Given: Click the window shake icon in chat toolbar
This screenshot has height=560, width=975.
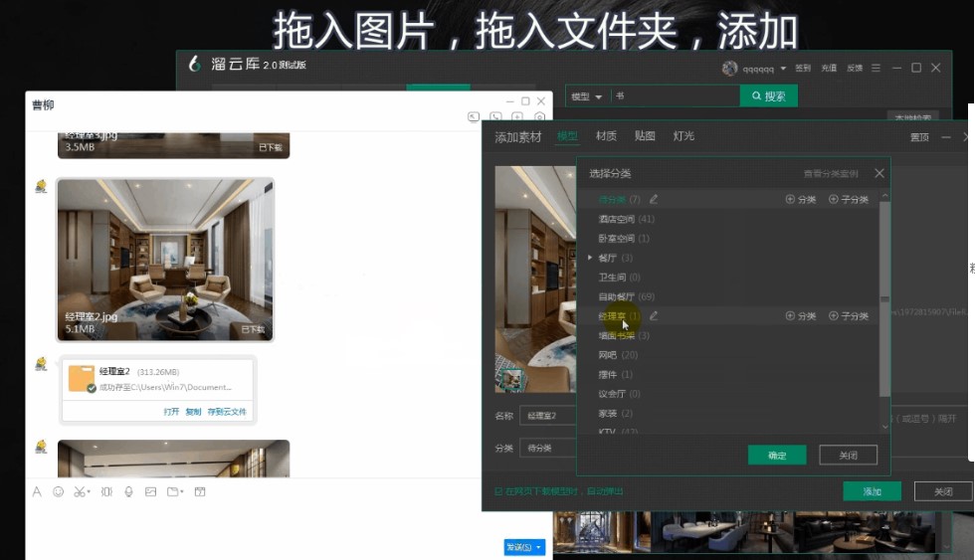Looking at the screenshot, I should (x=106, y=491).
